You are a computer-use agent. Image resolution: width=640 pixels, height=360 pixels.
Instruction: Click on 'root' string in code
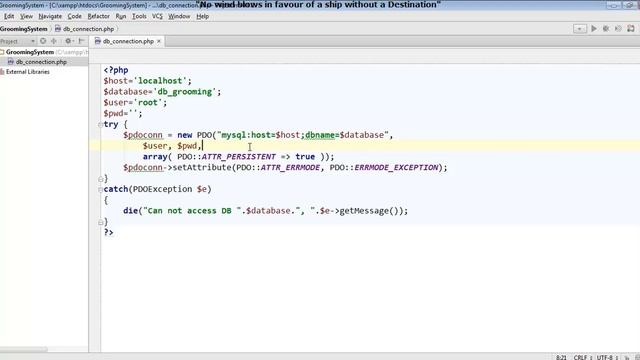point(148,102)
